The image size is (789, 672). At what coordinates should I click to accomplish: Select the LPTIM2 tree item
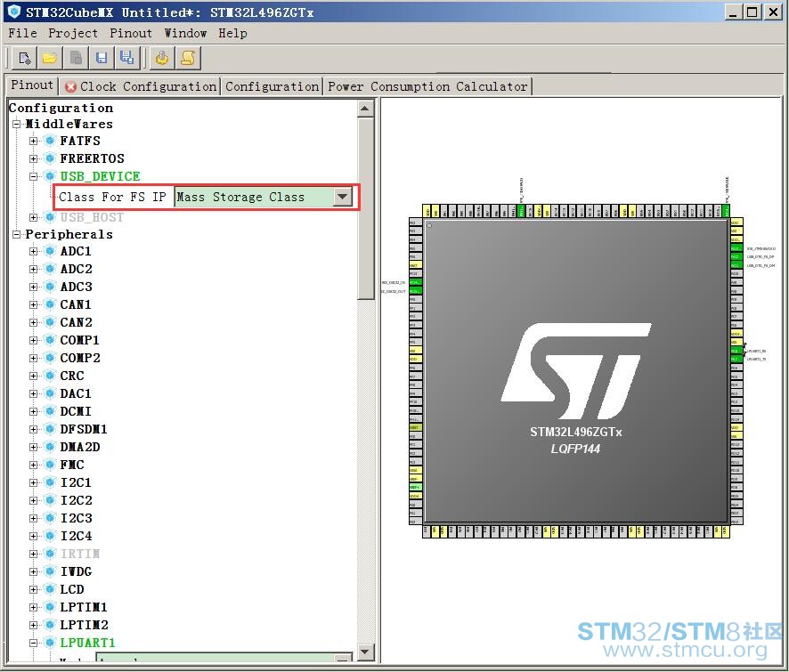[x=84, y=625]
